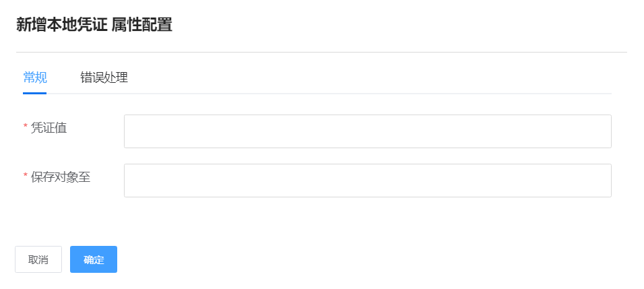Show error handling settings via 错误处理
The width and height of the screenshot is (644, 289).
[104, 77]
